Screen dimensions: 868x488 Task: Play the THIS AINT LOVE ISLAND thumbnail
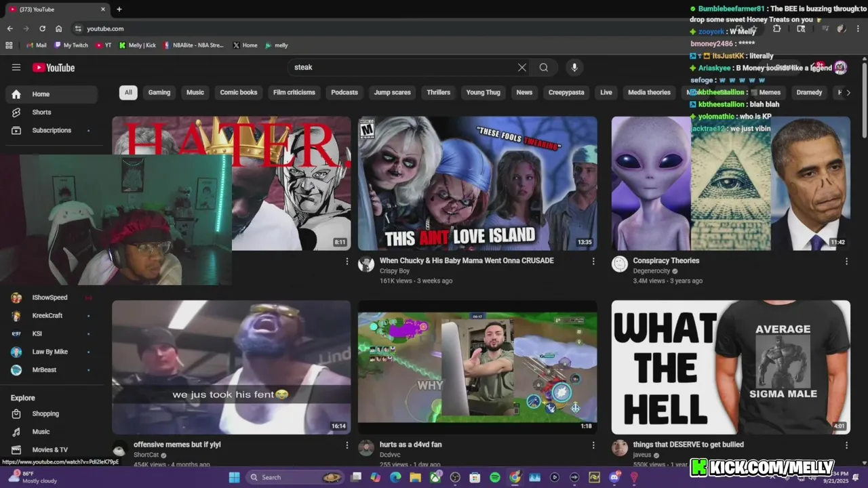point(478,184)
